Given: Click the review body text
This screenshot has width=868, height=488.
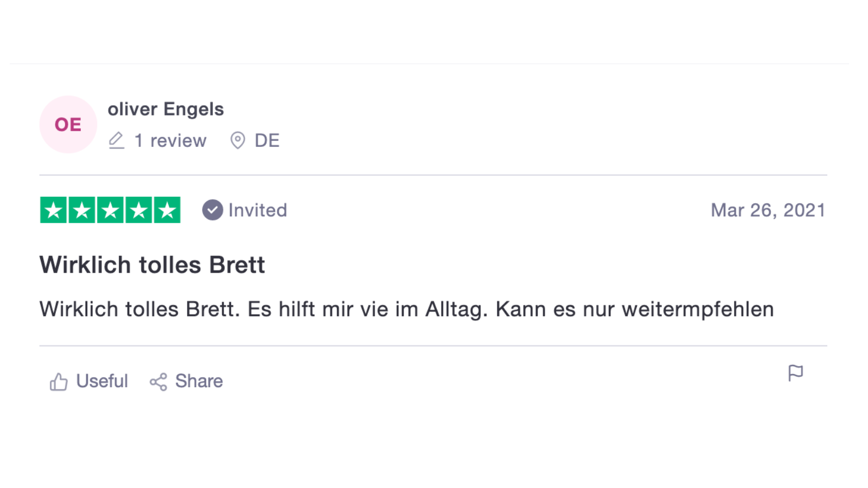Looking at the screenshot, I should tap(406, 309).
